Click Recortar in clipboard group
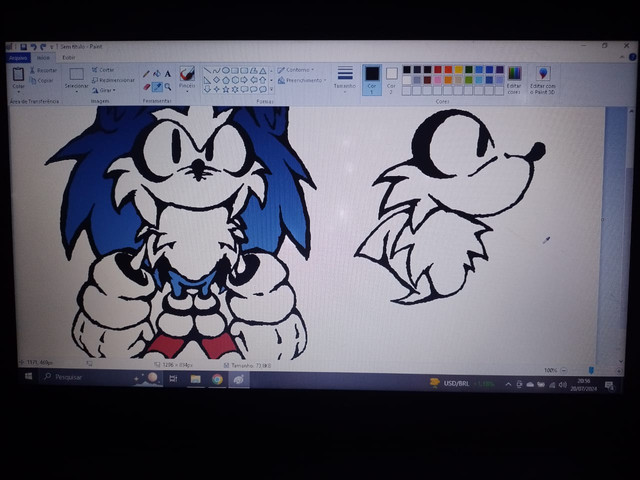Screen dimensions: 640x480 pyautogui.click(x=44, y=70)
